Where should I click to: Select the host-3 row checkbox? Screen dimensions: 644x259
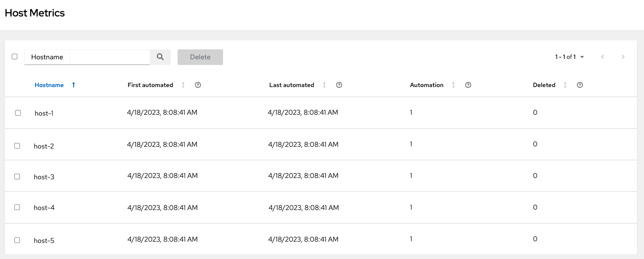click(17, 176)
